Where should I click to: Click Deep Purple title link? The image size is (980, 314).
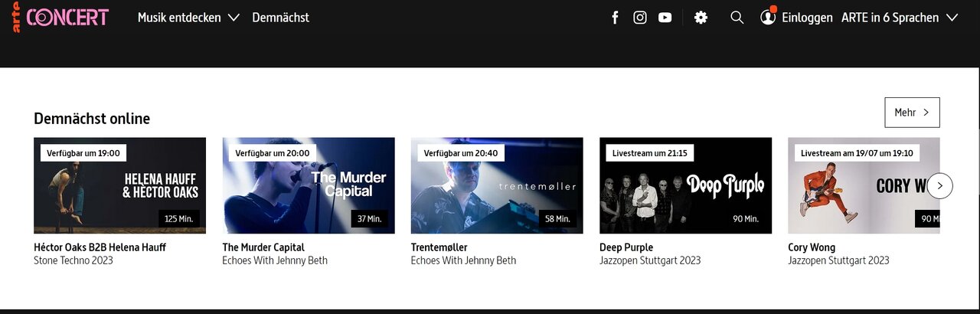626,247
